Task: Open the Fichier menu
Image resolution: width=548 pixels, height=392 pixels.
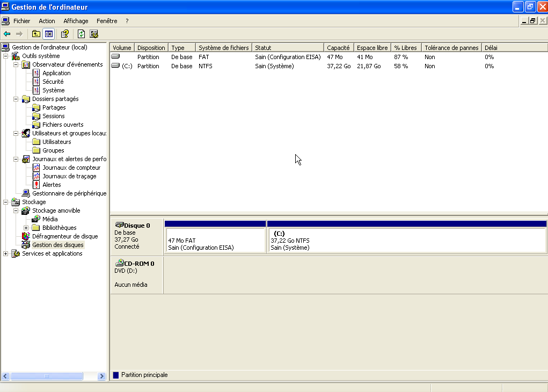Action: [21, 21]
